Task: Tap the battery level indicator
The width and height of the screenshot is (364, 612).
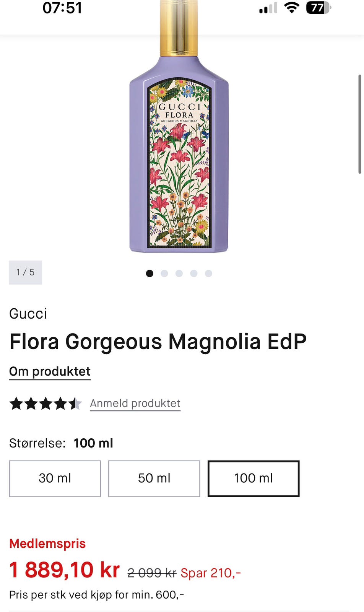Action: 318,8
